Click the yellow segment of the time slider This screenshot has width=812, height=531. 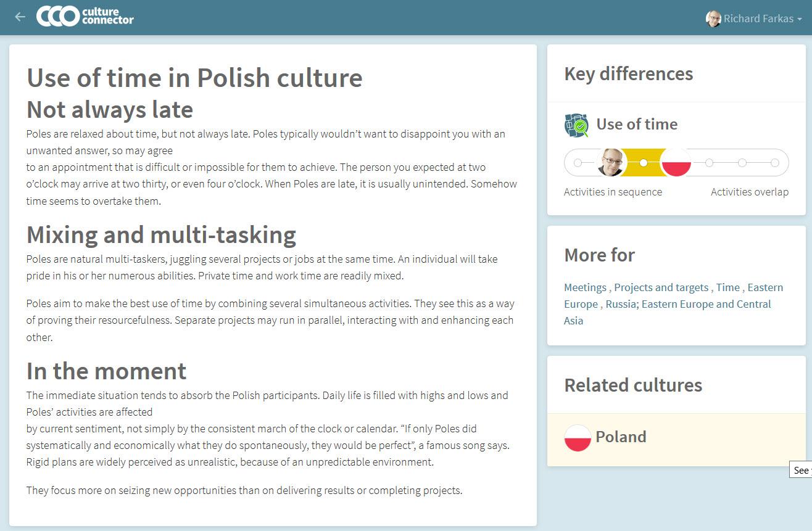(x=644, y=163)
